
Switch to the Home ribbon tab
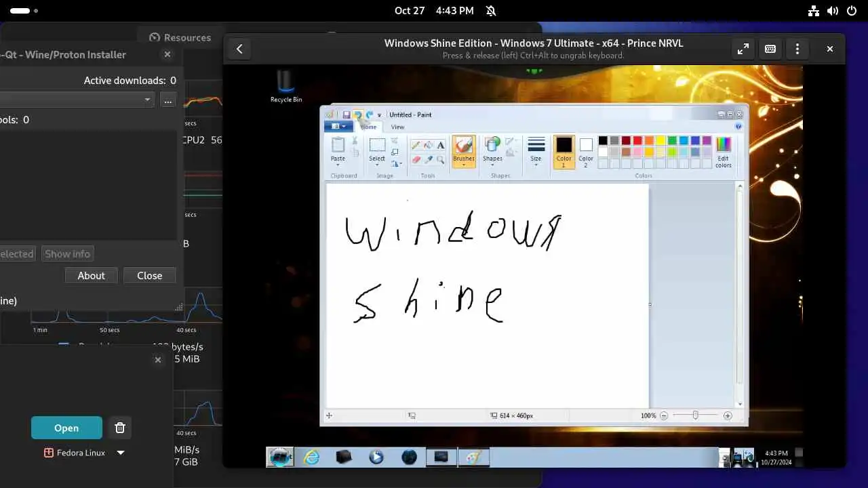point(369,127)
